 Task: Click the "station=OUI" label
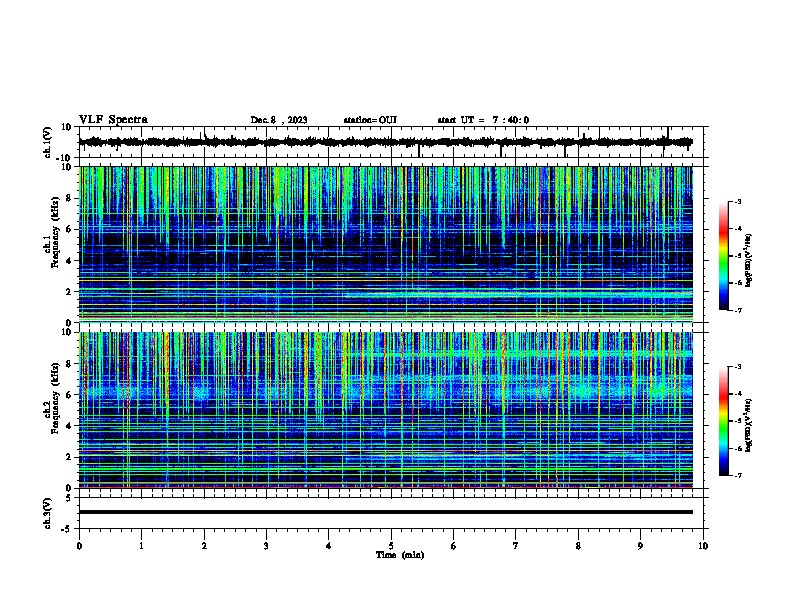(370, 120)
